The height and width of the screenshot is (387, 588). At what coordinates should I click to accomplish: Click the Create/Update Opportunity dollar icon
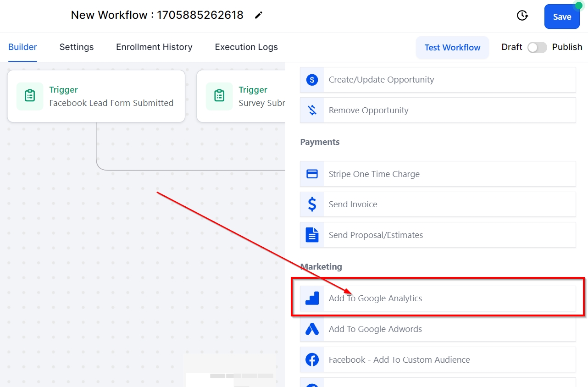coord(312,80)
